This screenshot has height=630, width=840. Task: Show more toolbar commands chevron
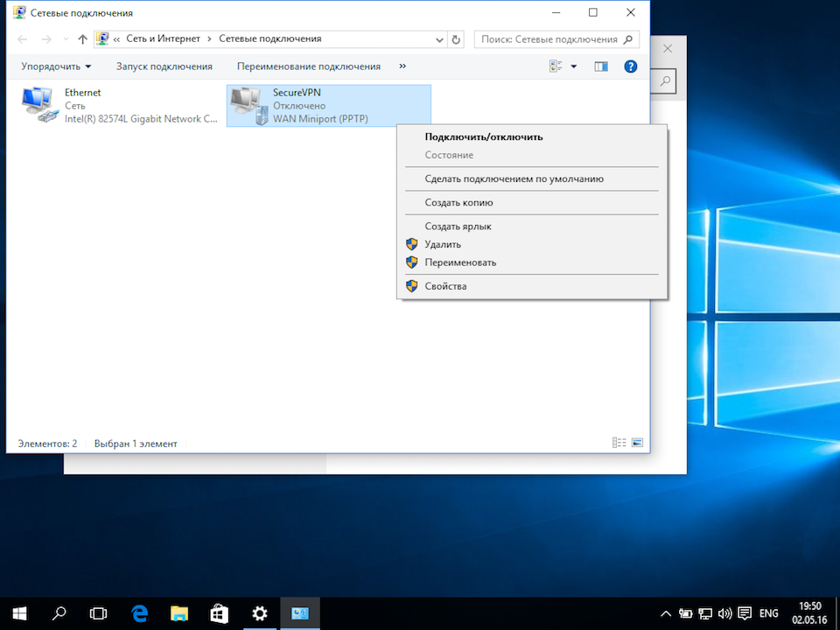pyautogui.click(x=402, y=66)
